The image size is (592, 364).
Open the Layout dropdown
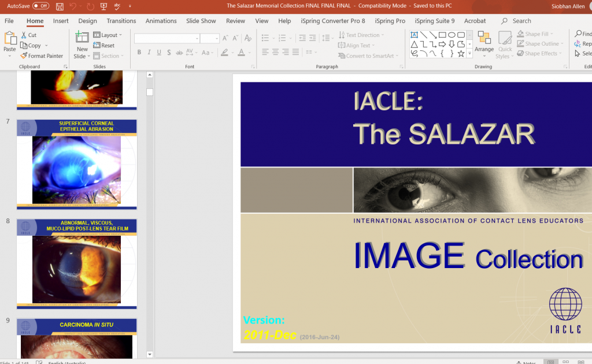coord(108,35)
